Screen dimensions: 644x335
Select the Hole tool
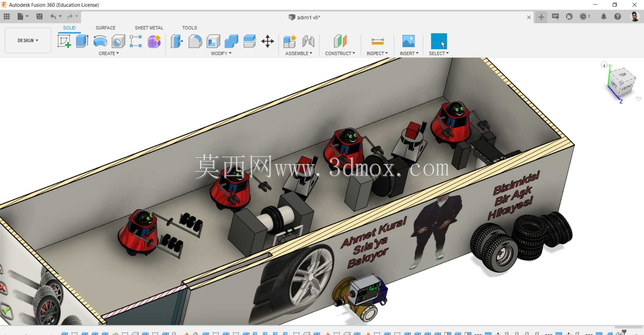[118, 41]
